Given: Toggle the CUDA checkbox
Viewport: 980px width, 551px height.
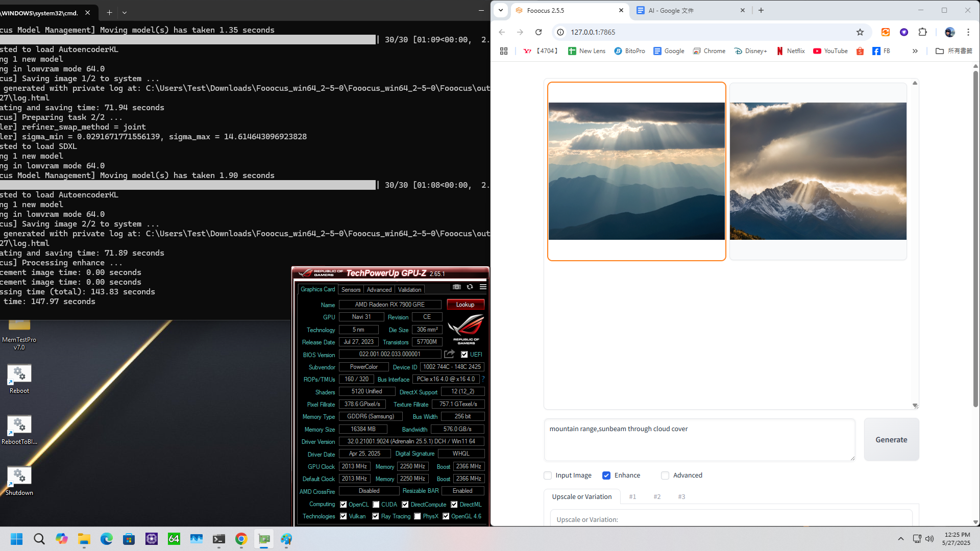Looking at the screenshot, I should pyautogui.click(x=376, y=505).
